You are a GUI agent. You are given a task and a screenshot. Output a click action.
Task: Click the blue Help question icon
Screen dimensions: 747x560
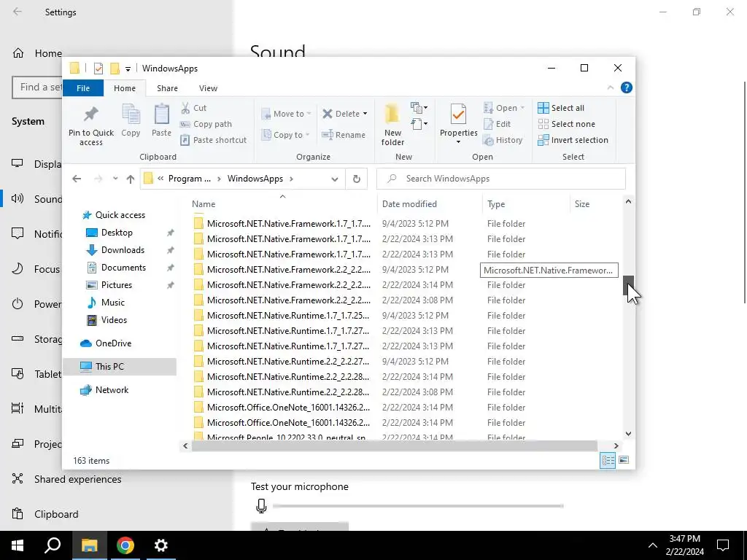coord(627,87)
